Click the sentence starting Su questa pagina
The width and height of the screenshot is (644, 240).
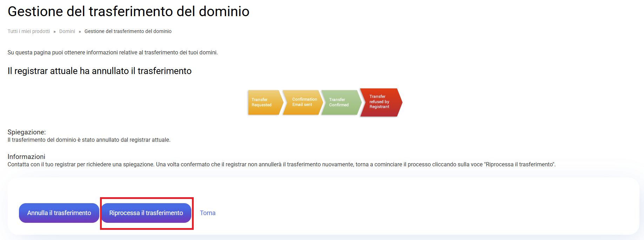point(113,53)
